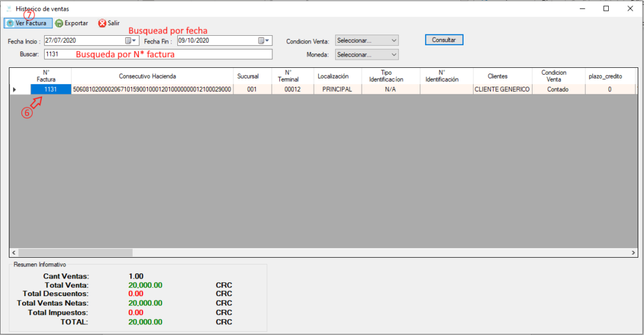Select invoice number 1131 cell
This screenshot has width=644, height=335.
[50, 90]
